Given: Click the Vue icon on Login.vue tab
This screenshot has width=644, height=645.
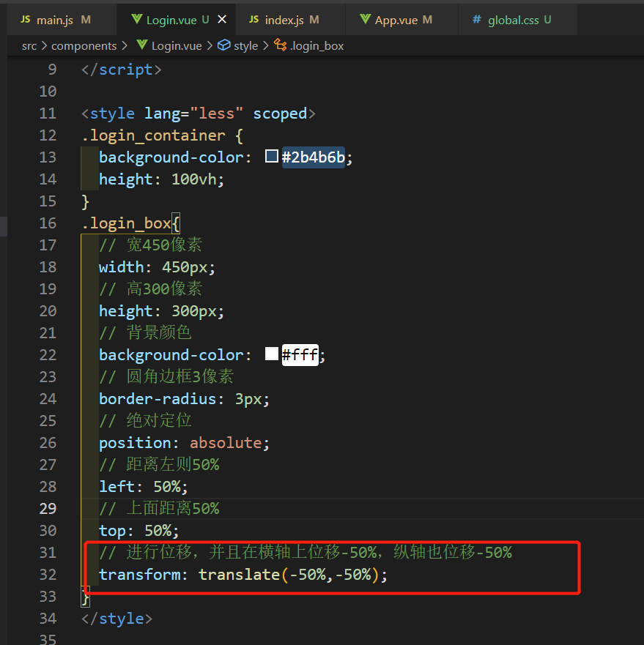Looking at the screenshot, I should (137, 19).
